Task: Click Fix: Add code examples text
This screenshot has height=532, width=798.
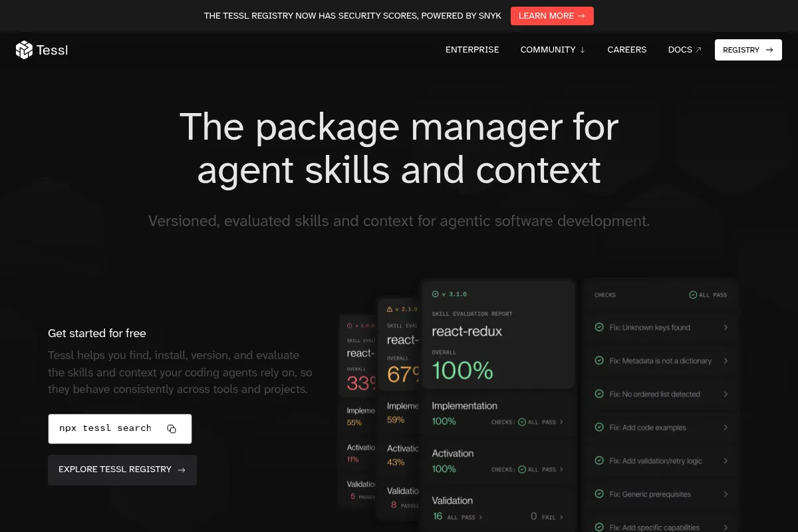Action: [x=648, y=428]
